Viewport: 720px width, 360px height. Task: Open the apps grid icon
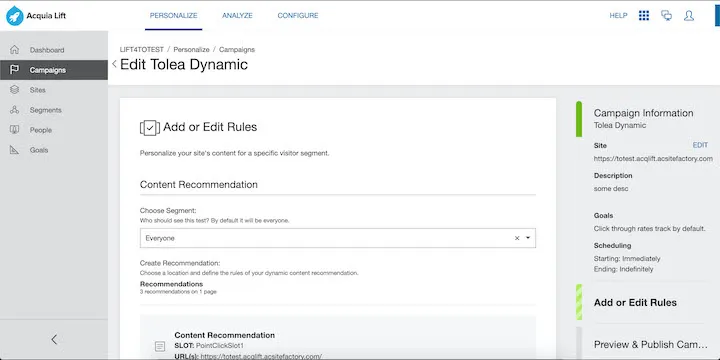tap(644, 16)
